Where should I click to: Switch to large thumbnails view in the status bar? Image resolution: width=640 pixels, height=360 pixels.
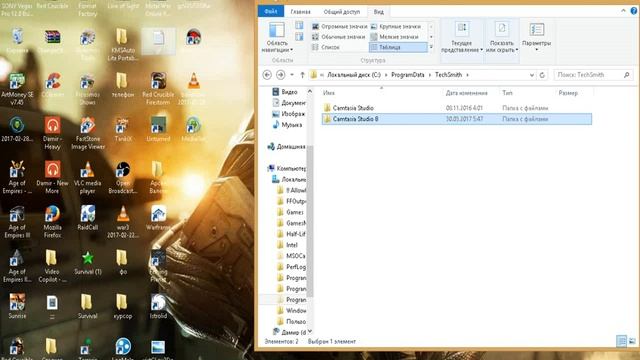point(632,341)
